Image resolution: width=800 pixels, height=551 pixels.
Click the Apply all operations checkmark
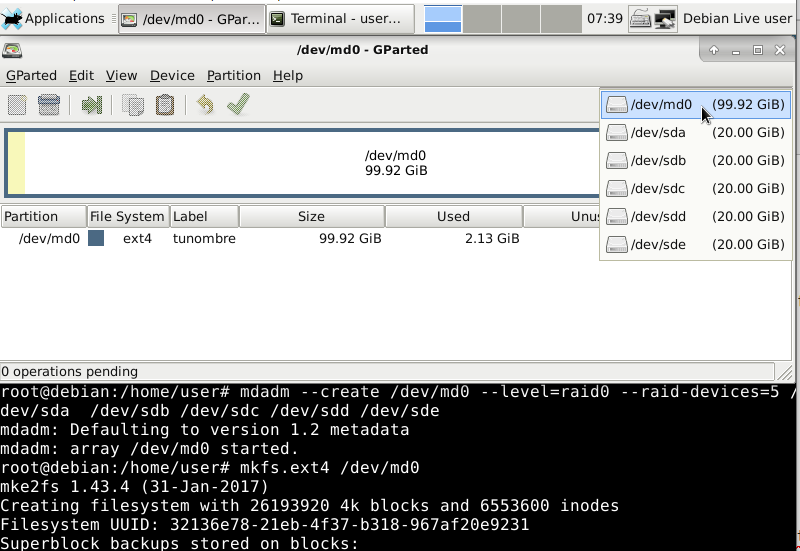pyautogui.click(x=238, y=104)
